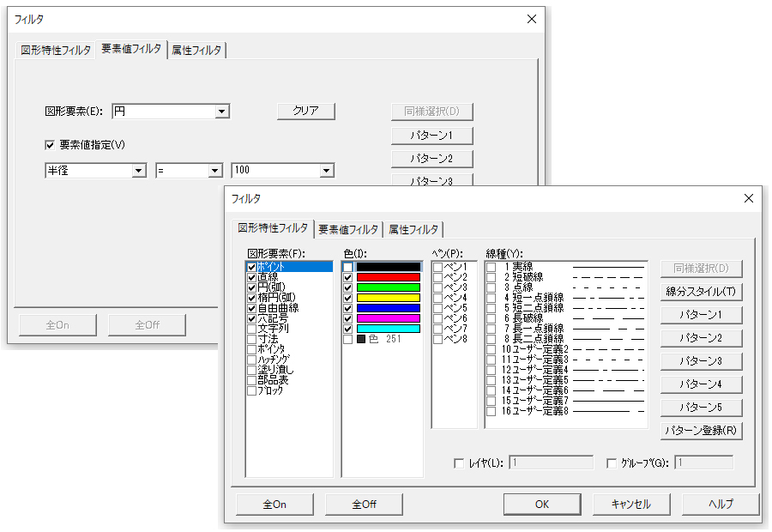Click the グループ(G) number input field
Image resolution: width=772 pixels, height=532 pixels.
[703, 463]
